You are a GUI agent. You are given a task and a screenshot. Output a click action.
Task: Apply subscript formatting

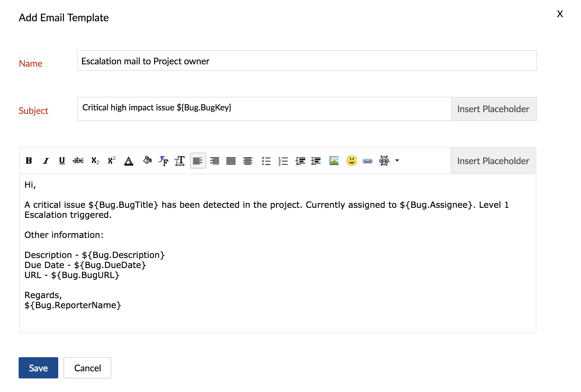point(95,161)
